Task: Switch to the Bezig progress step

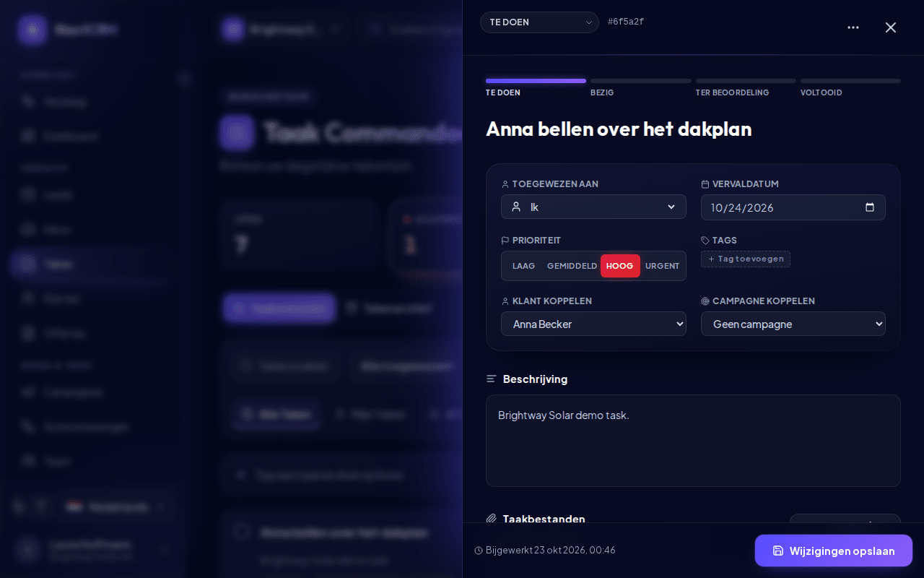Action: [641, 87]
